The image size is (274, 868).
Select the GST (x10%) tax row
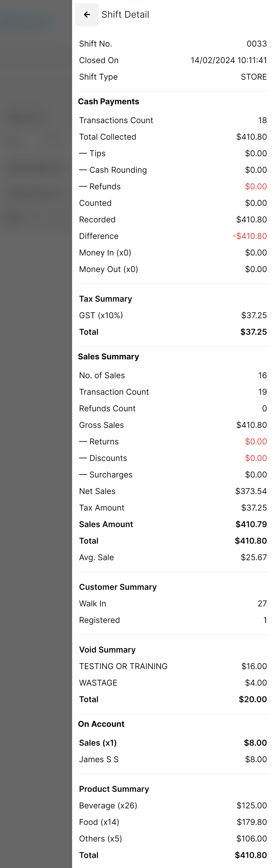(x=173, y=315)
